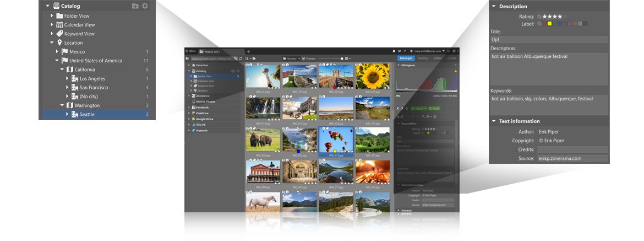Click add-folder icon beside enlarged Catalog header

click(x=135, y=6)
